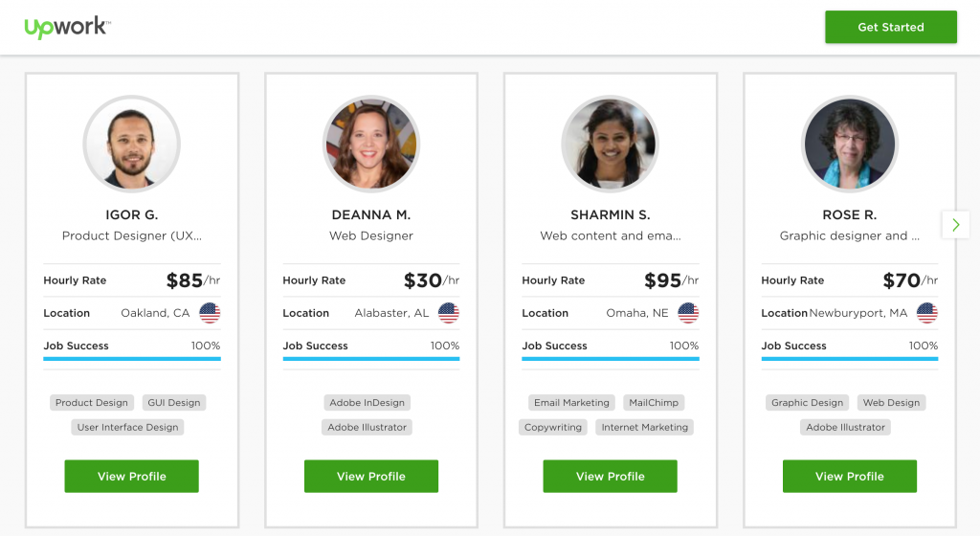View Profile for Igor G.
The image size is (980, 536).
pyautogui.click(x=132, y=476)
